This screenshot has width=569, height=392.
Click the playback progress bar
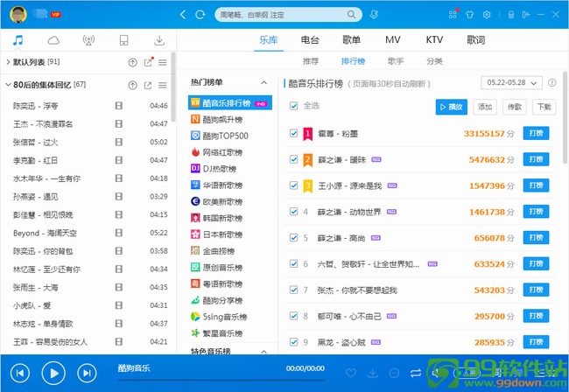pyautogui.click(x=221, y=380)
